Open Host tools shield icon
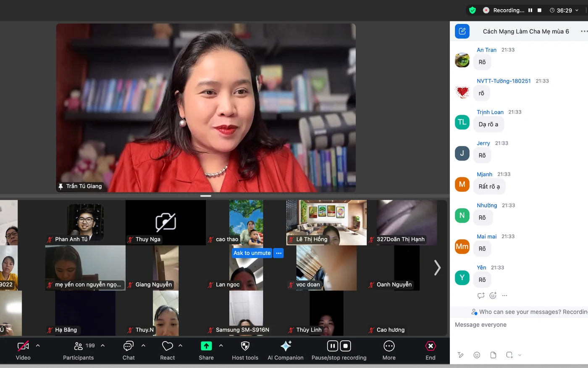The height and width of the screenshot is (368, 588). click(245, 346)
